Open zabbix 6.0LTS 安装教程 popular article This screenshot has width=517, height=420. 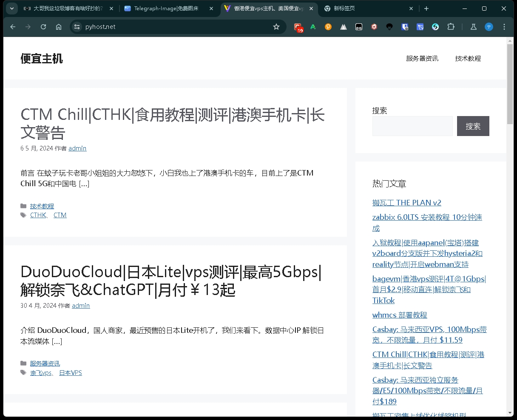pyautogui.click(x=427, y=223)
